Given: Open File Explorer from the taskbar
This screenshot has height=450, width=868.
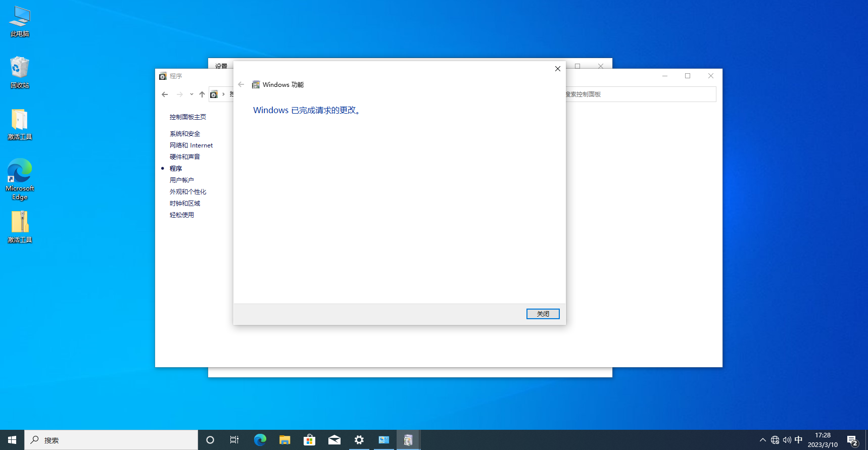Looking at the screenshot, I should tap(284, 440).
